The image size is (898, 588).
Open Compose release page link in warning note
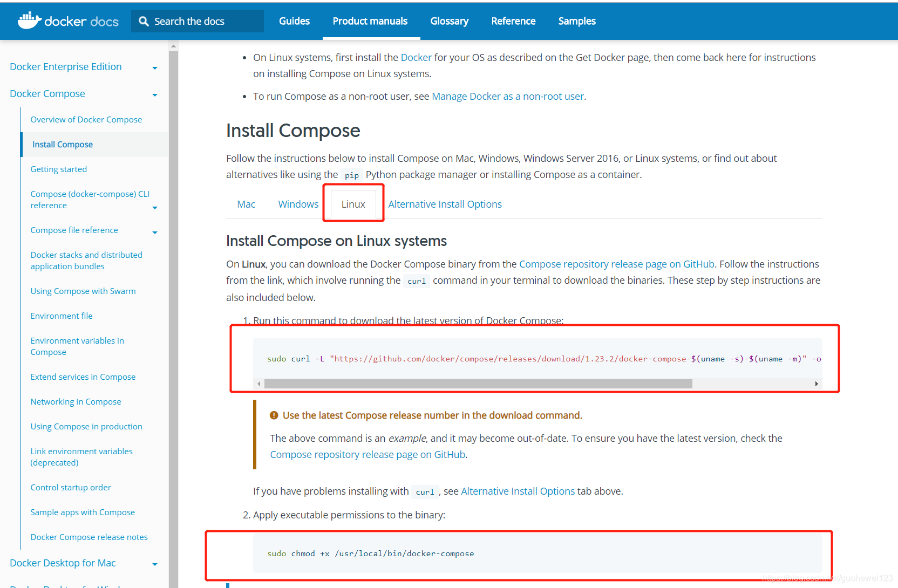[x=368, y=454]
